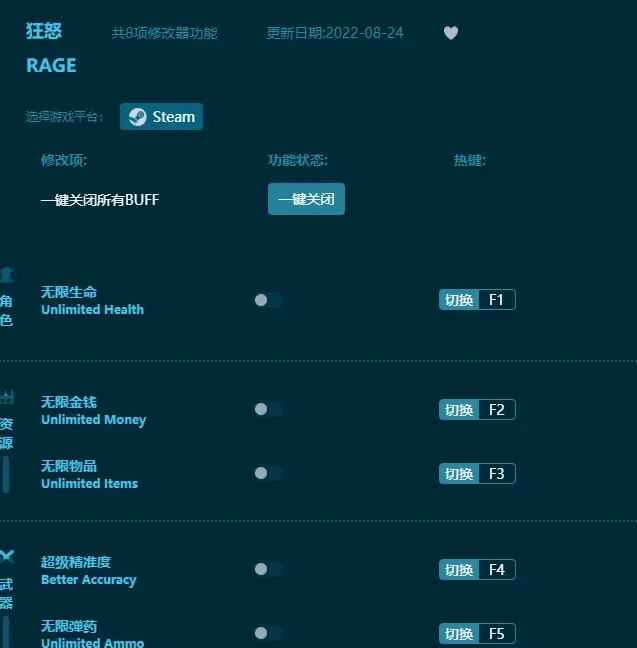Select the weapons crossed-swords category icon
The image size is (637, 648).
point(7,557)
